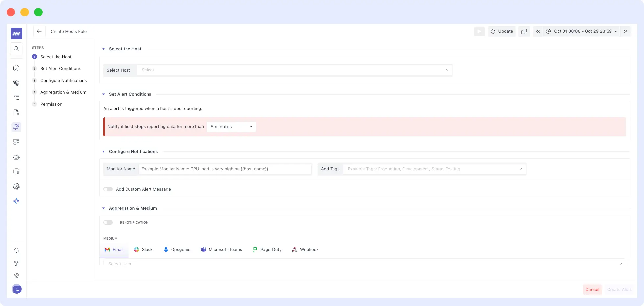Viewport: 644px width, 306px height.
Task: Switch to the Slack notification medium tab
Action: click(144, 249)
